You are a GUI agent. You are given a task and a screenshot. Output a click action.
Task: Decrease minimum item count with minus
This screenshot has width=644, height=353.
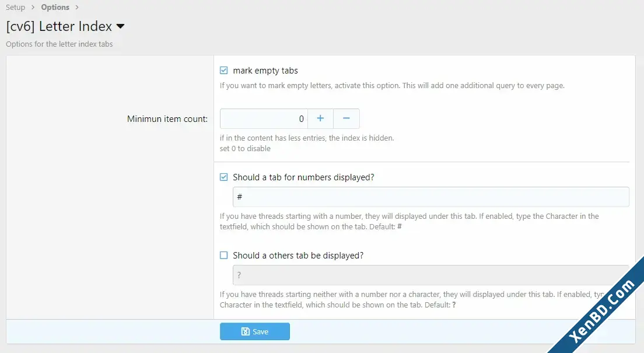click(346, 119)
